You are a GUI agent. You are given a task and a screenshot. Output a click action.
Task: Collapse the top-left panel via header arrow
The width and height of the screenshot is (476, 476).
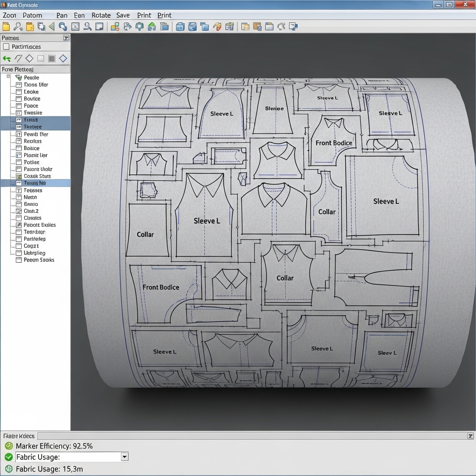(66, 38)
